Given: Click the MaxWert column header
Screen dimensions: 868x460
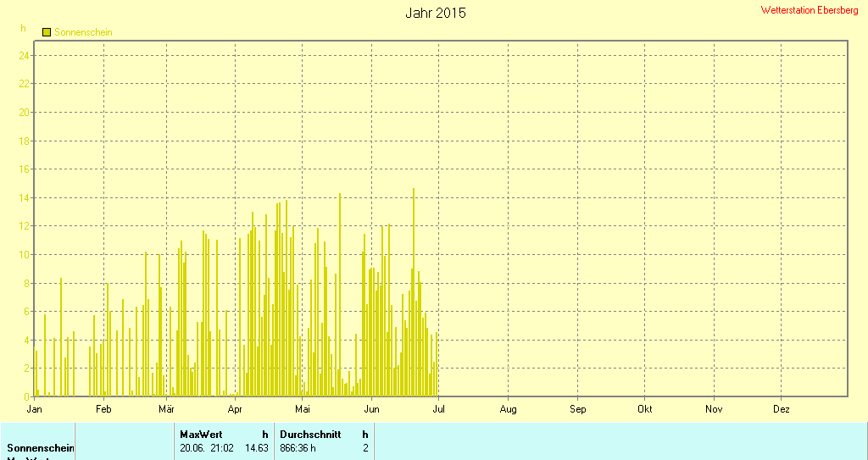Looking at the screenshot, I should [201, 434].
